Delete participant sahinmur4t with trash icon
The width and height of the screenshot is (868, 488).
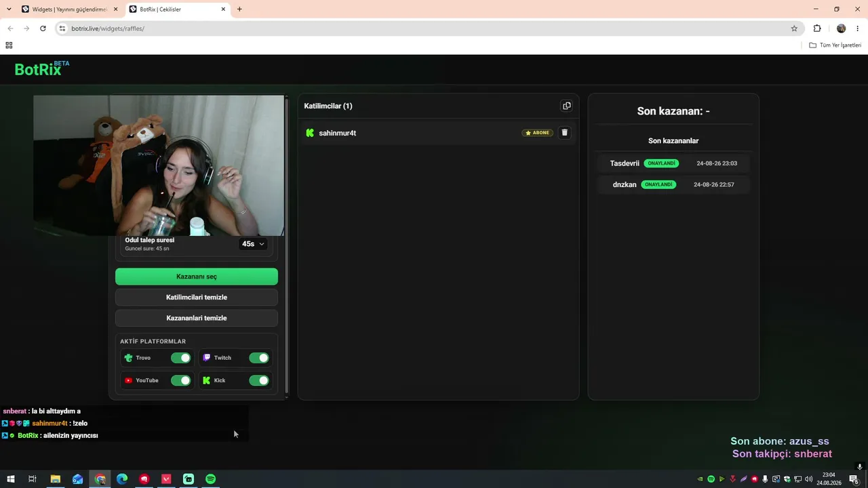click(x=564, y=133)
